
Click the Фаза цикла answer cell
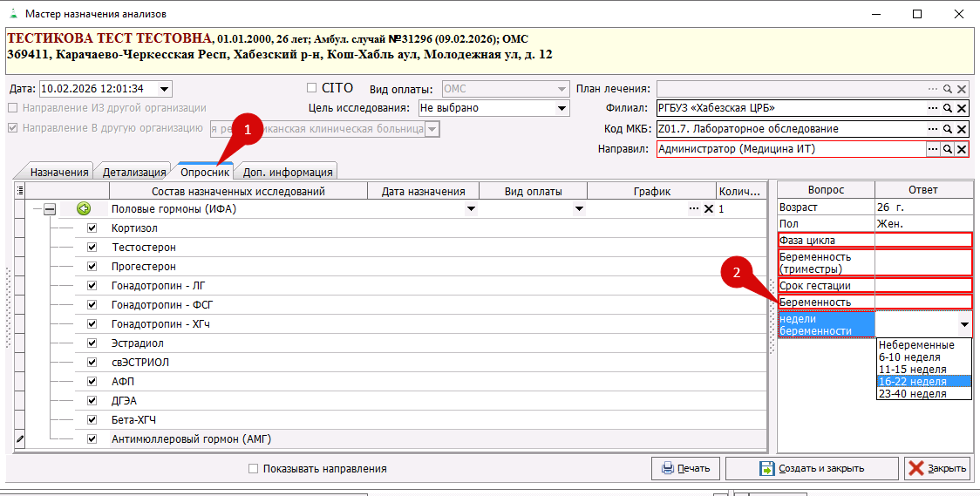pos(923,240)
